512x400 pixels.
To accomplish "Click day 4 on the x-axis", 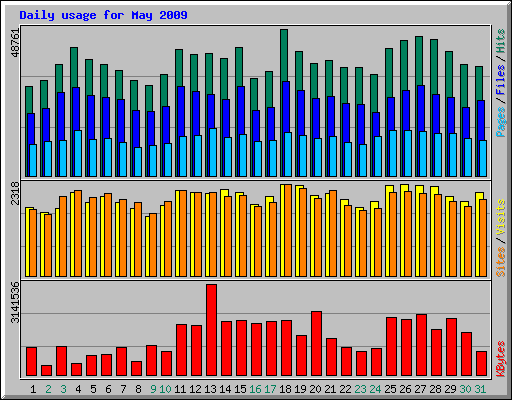I will pos(78,389).
